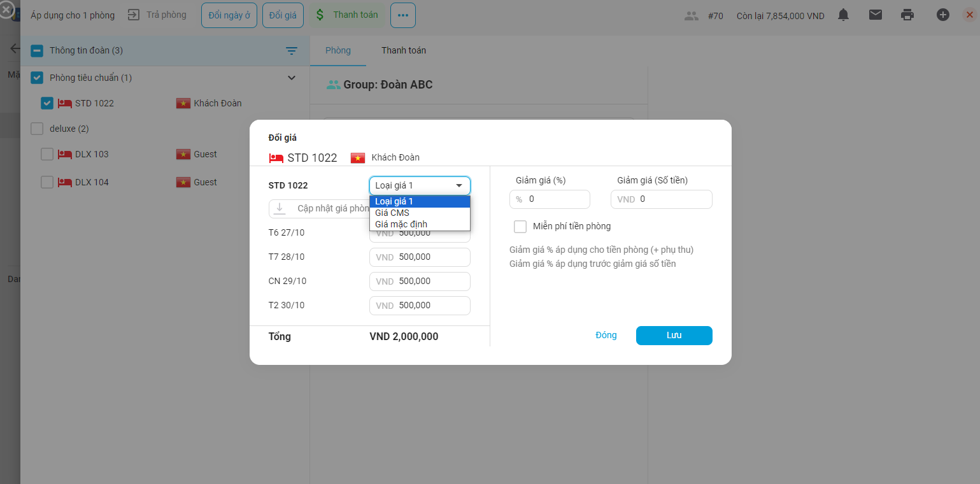Viewport: 980px width, 484px height.
Task: Click the printer icon
Action: click(908, 15)
